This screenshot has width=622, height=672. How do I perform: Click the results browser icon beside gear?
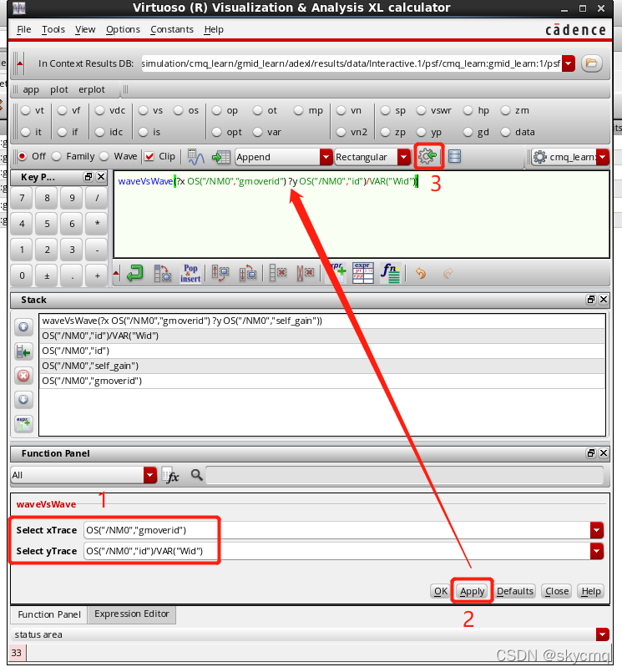[454, 156]
